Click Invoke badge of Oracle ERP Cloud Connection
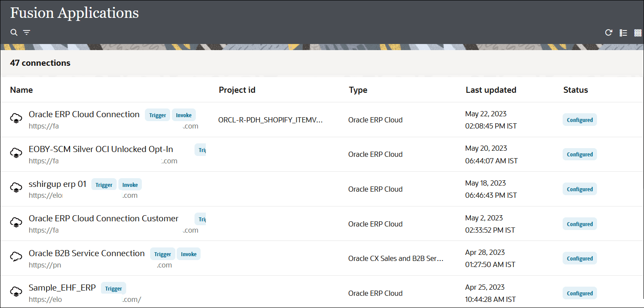The height and width of the screenshot is (308, 644). (184, 115)
